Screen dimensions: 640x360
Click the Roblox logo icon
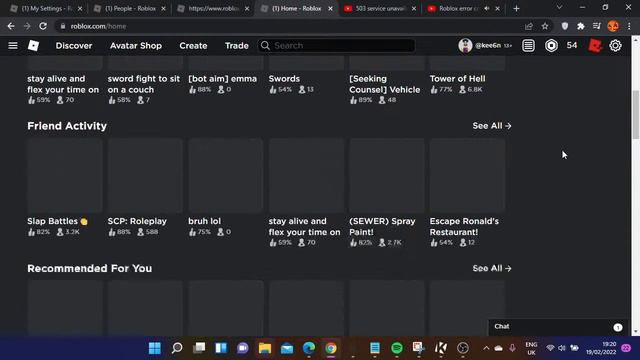point(33,45)
